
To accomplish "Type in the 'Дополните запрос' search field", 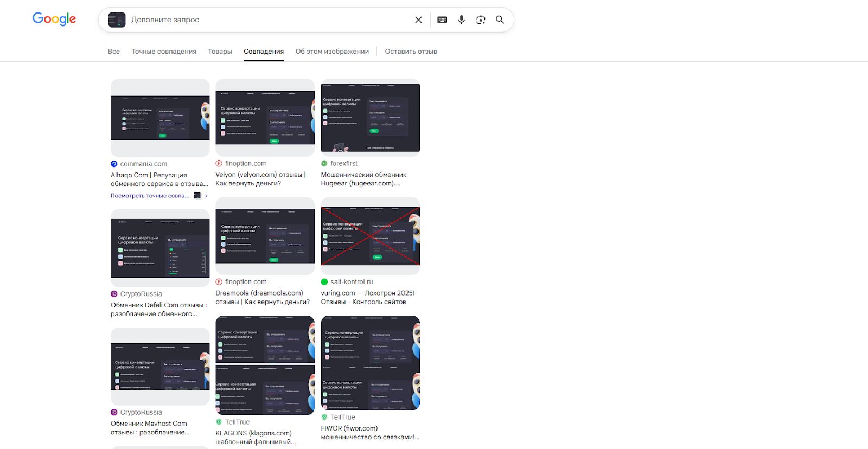I will 266,20.
